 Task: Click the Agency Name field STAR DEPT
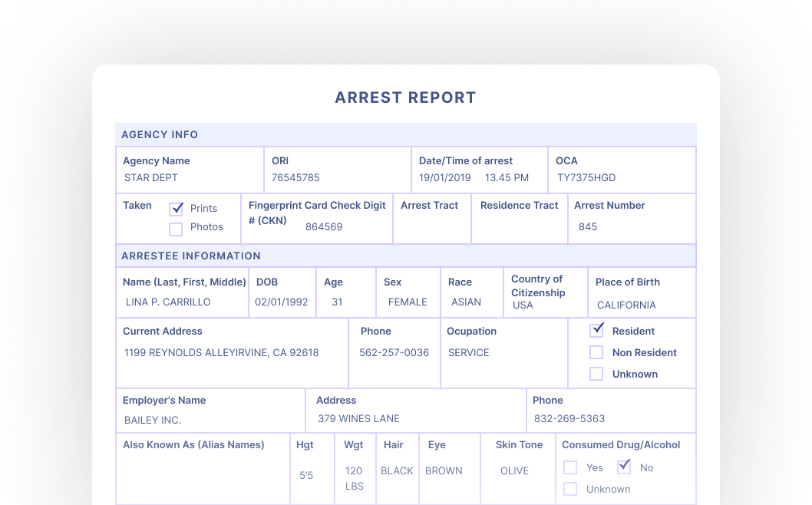click(x=151, y=178)
